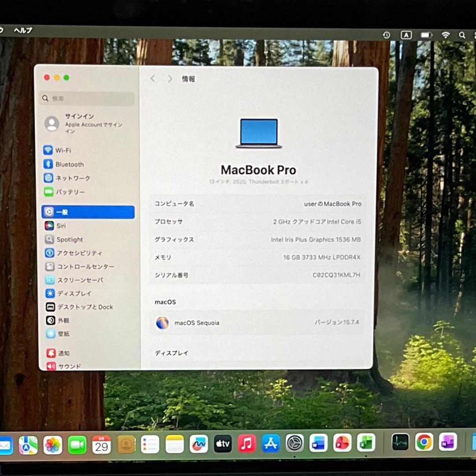Open the input source menu in menu bar
Screen dimensions: 476x476
pos(406,35)
